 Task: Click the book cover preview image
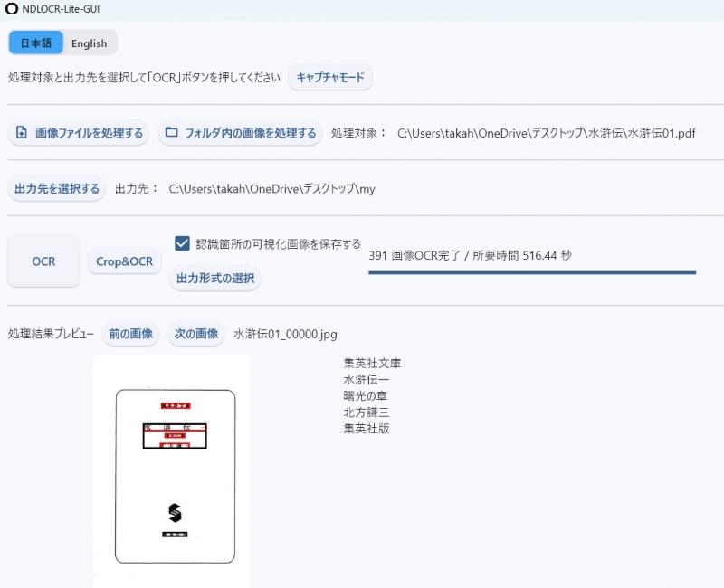pyautogui.click(x=172, y=470)
